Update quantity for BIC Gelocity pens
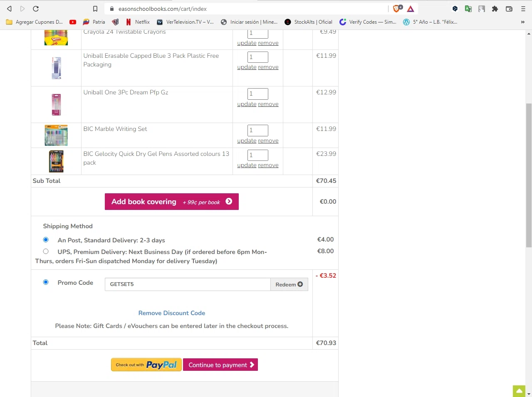Image resolution: width=532 pixels, height=397 pixels. point(247,165)
